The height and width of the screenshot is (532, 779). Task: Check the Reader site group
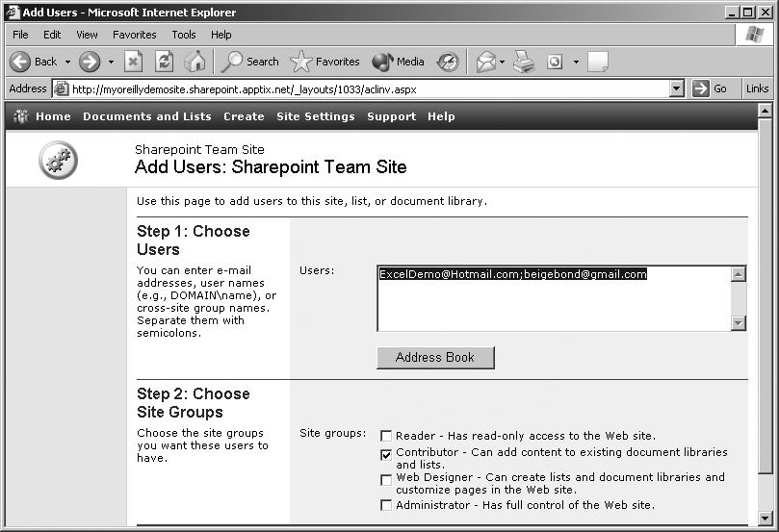click(386, 436)
